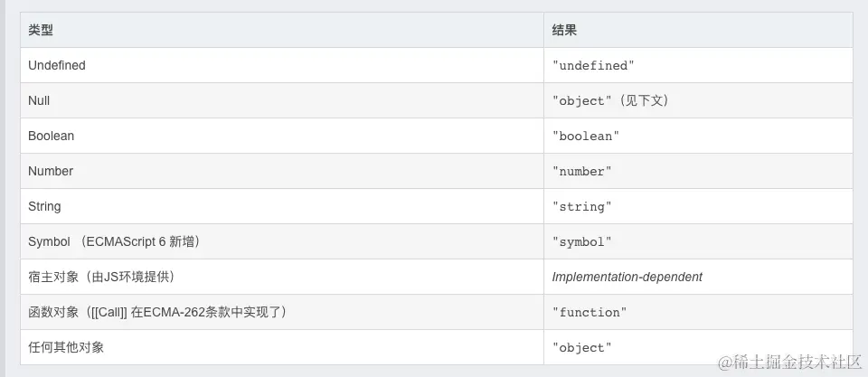This screenshot has width=868, height=377.
Task: Click the "function" result value
Action: [x=590, y=313]
